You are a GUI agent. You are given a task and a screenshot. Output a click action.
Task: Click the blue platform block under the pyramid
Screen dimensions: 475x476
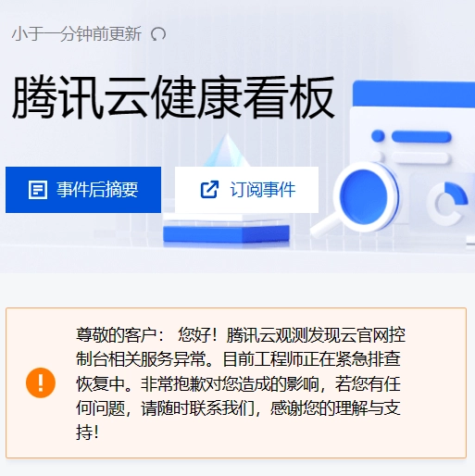click(226, 233)
